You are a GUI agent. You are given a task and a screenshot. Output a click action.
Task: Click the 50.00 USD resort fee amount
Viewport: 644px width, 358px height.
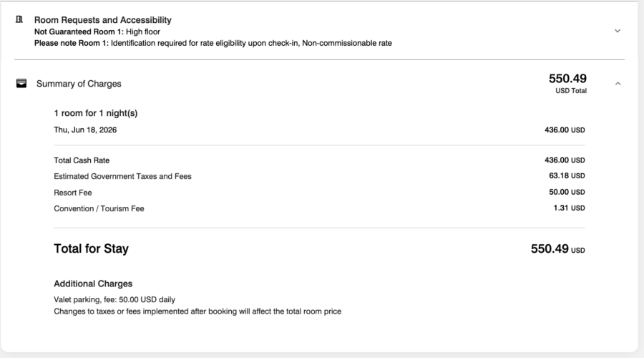(x=567, y=192)
